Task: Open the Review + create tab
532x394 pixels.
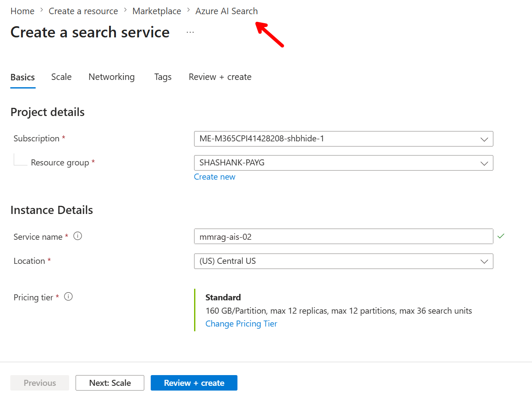Action: point(220,77)
